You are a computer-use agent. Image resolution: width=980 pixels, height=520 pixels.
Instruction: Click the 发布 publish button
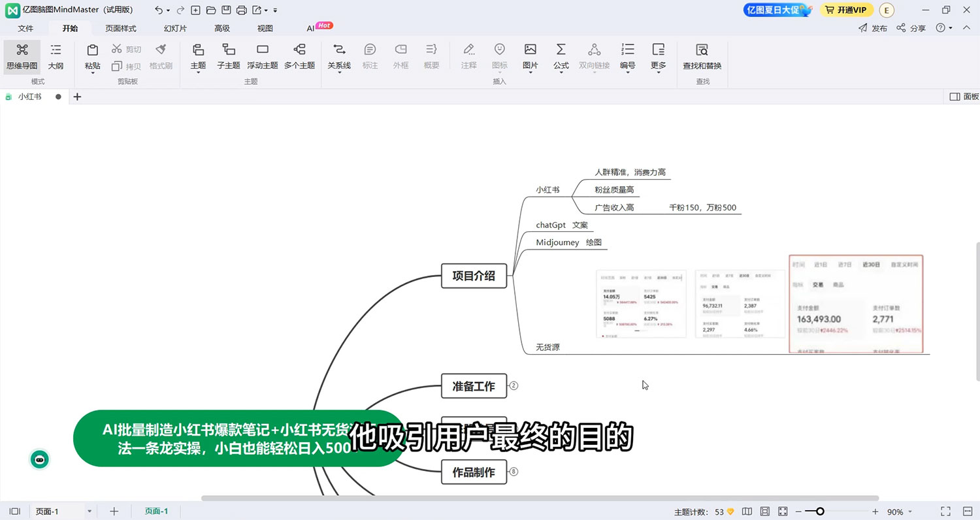click(874, 28)
